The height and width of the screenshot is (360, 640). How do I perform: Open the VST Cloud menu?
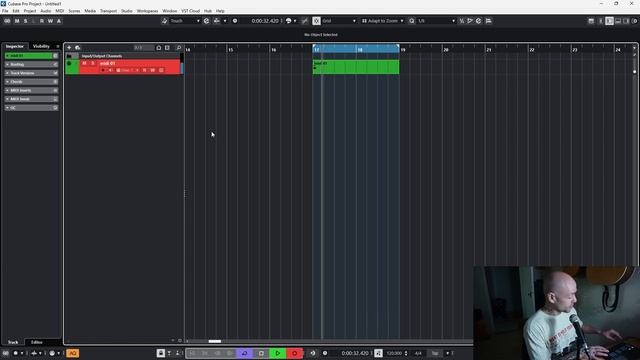point(190,11)
